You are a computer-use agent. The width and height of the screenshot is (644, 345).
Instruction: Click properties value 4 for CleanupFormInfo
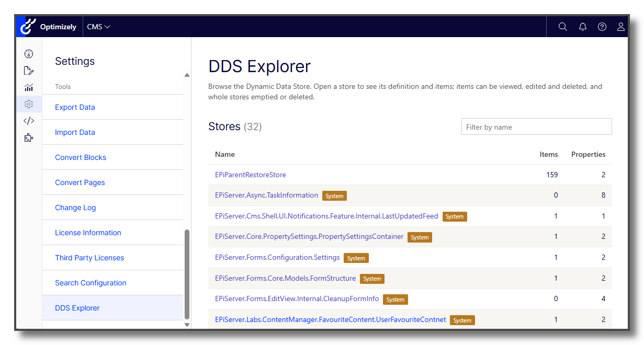point(603,299)
